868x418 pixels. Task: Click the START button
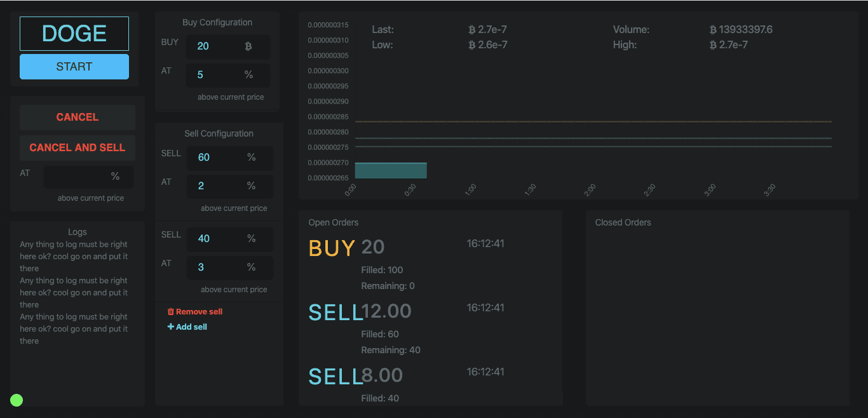pyautogui.click(x=74, y=67)
